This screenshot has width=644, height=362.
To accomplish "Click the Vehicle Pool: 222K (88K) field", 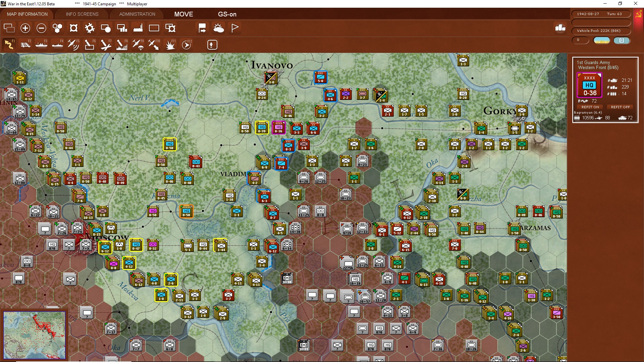I will click(x=601, y=31).
